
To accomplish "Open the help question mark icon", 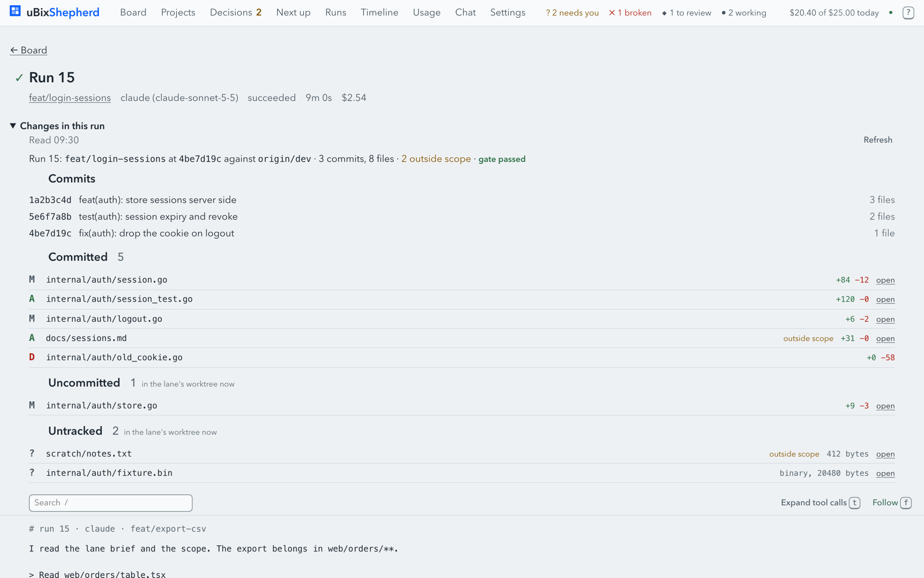I will point(908,12).
